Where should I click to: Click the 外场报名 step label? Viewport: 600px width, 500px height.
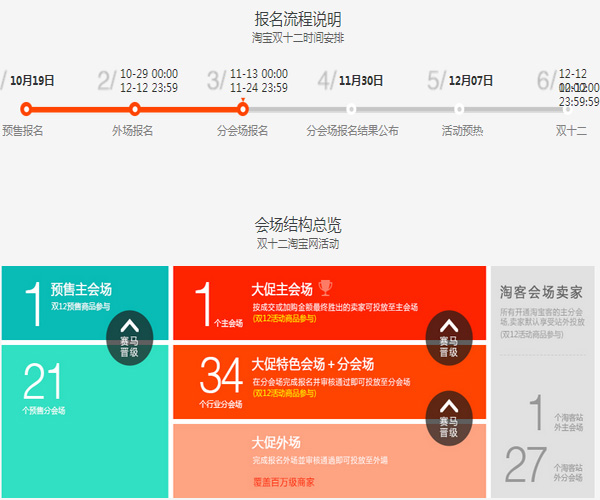pyautogui.click(x=132, y=131)
